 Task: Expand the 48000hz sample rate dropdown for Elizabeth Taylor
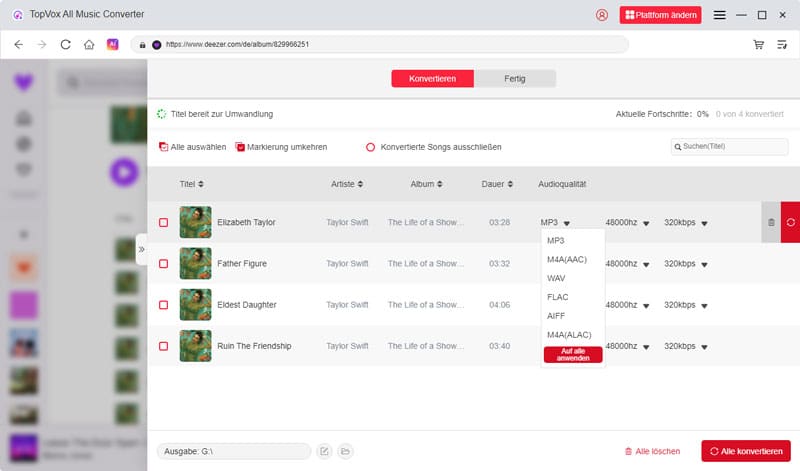646,223
